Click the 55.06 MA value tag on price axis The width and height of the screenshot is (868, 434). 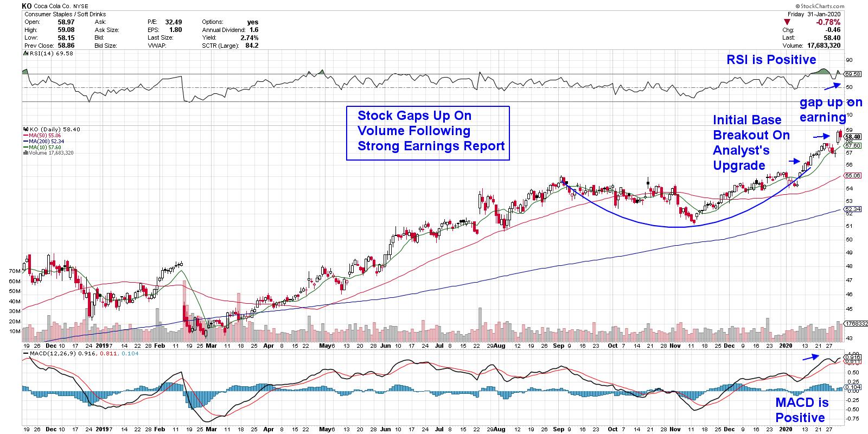[x=853, y=176]
